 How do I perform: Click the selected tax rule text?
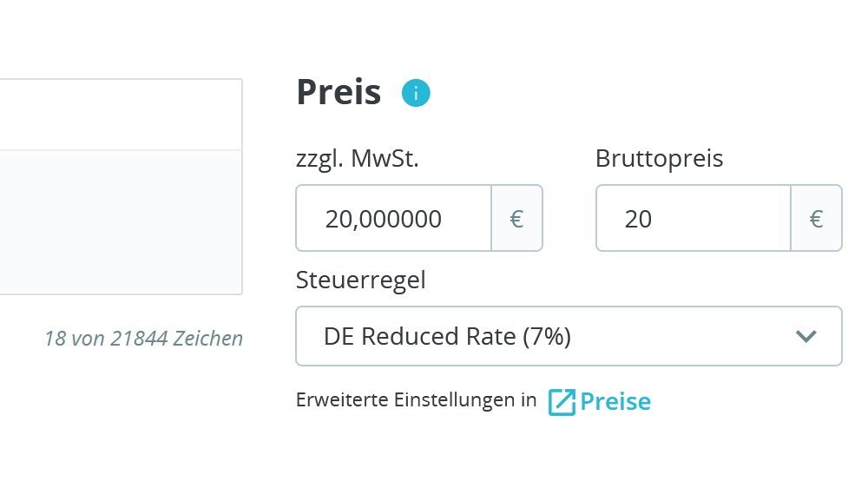coord(447,336)
